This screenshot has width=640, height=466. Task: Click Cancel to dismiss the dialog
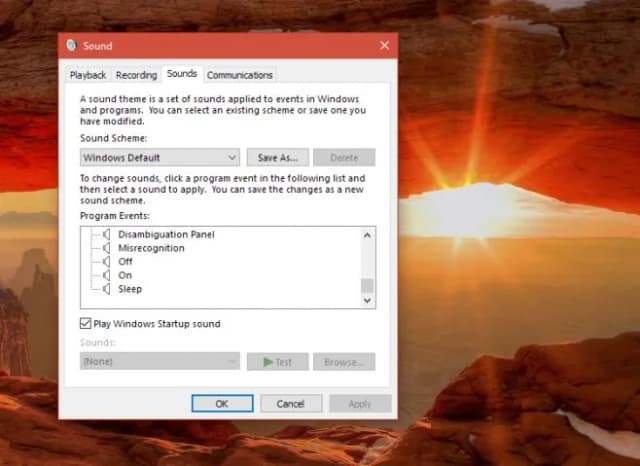291,404
